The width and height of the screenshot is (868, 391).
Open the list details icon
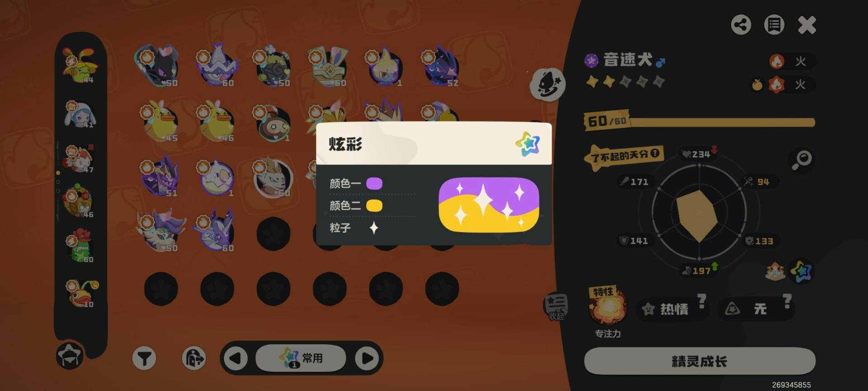pos(774,24)
